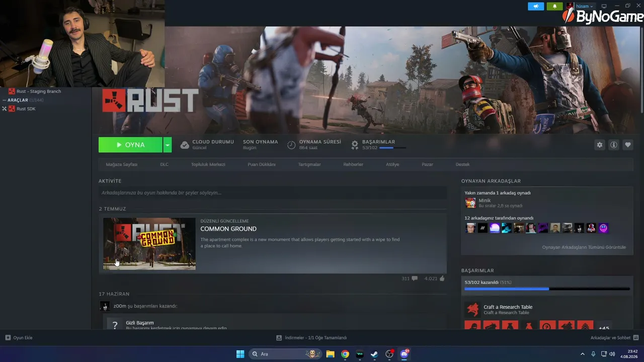Click the 53/102 achievements progress bar in panel

pyautogui.click(x=547, y=289)
